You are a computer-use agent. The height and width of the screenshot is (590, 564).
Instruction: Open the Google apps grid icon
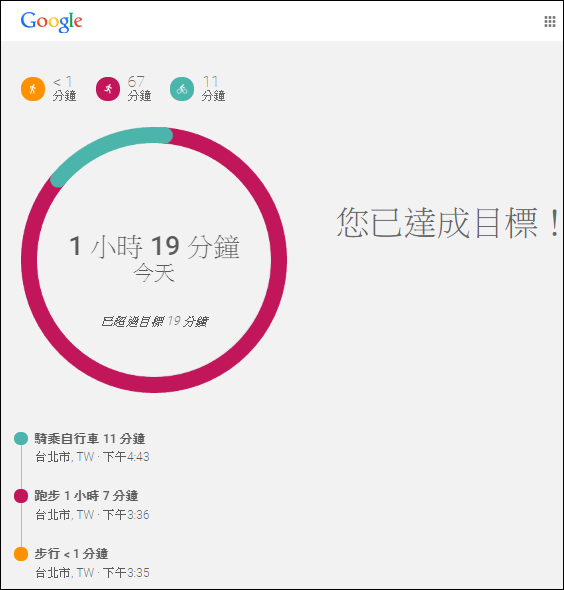click(550, 21)
